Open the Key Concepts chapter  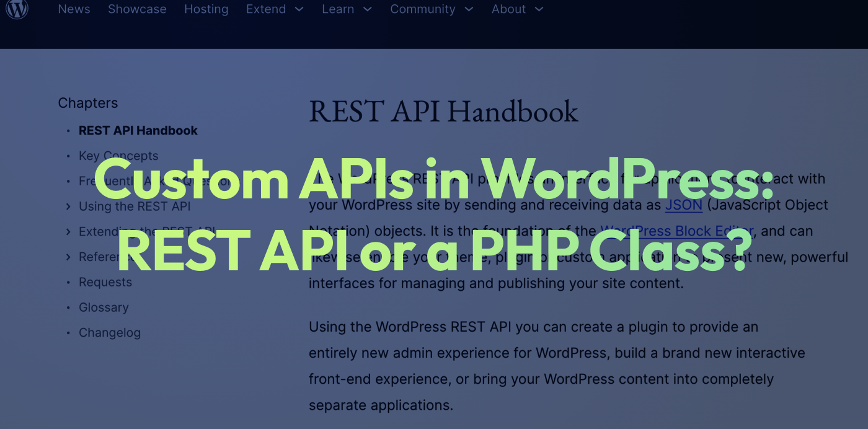point(118,156)
